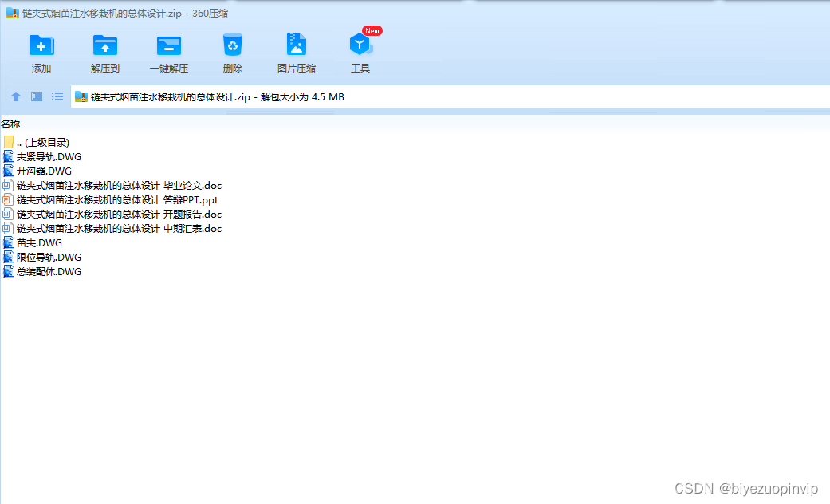Click the 添加 (Add) toolbar icon
This screenshot has height=504, width=830.
pos(41,45)
